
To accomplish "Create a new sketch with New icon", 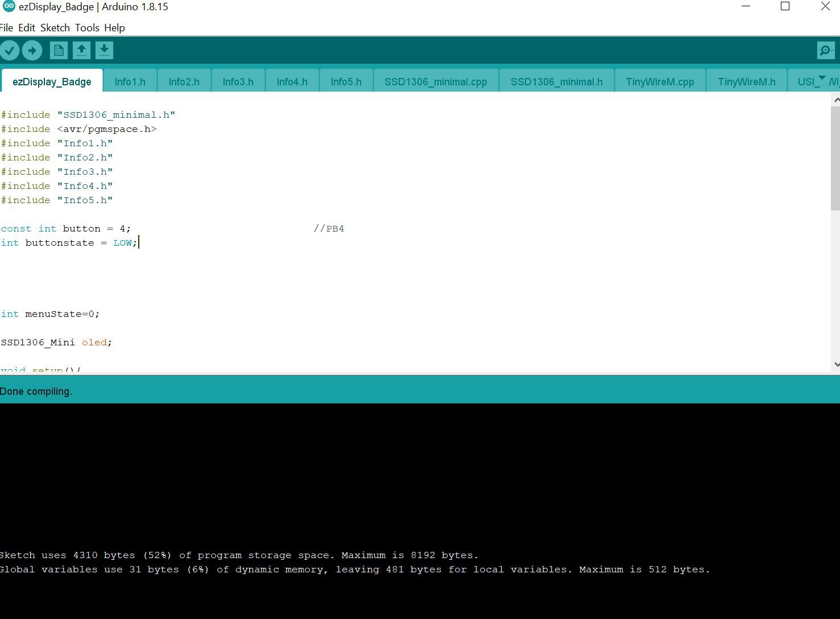I will pos(59,51).
